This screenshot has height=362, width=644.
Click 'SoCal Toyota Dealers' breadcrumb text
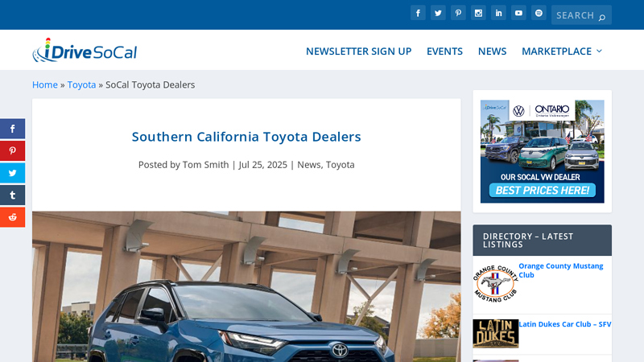pos(150,84)
